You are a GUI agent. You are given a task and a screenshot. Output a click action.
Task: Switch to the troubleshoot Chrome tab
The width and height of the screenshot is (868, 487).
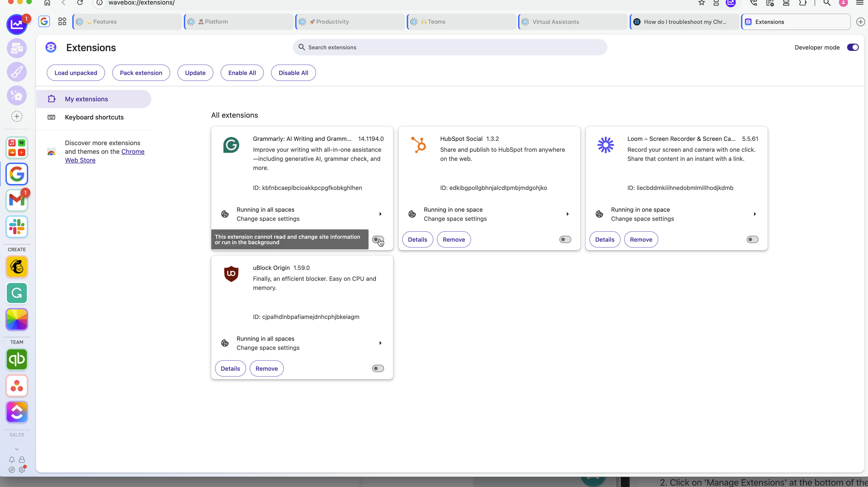[685, 22]
